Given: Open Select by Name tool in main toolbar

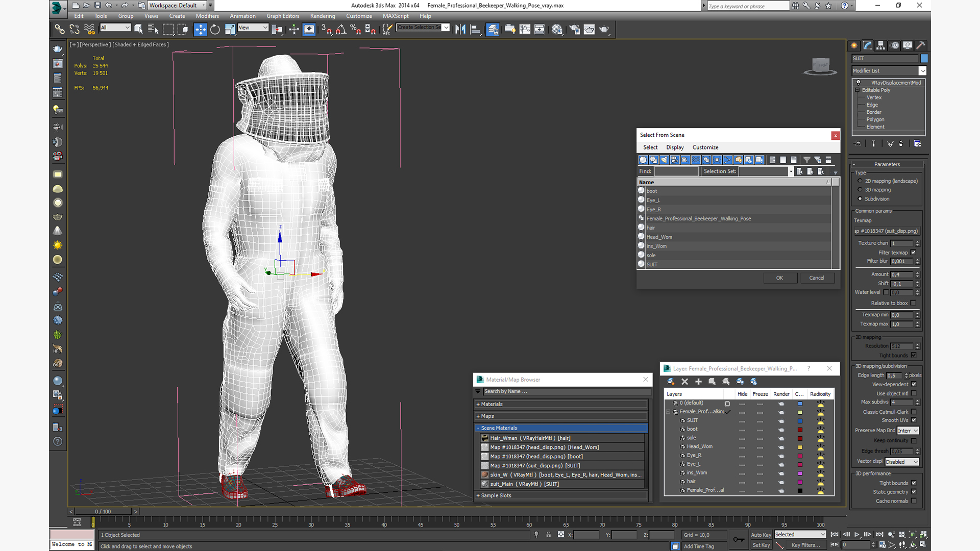Looking at the screenshot, I should click(x=153, y=30).
